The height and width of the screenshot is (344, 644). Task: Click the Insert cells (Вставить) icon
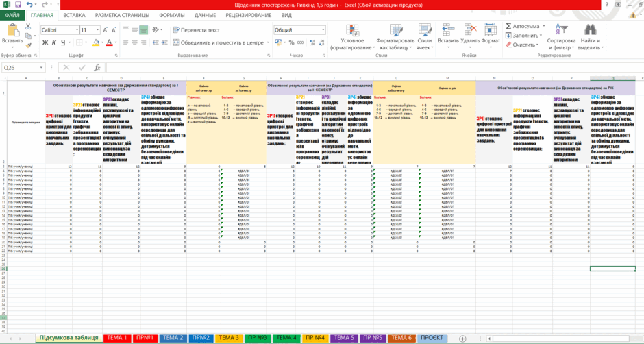[x=447, y=30]
